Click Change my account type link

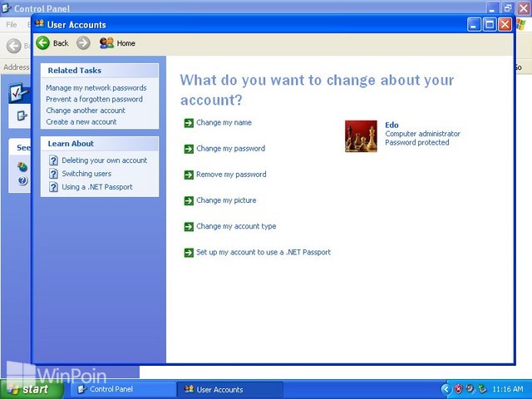click(x=236, y=226)
